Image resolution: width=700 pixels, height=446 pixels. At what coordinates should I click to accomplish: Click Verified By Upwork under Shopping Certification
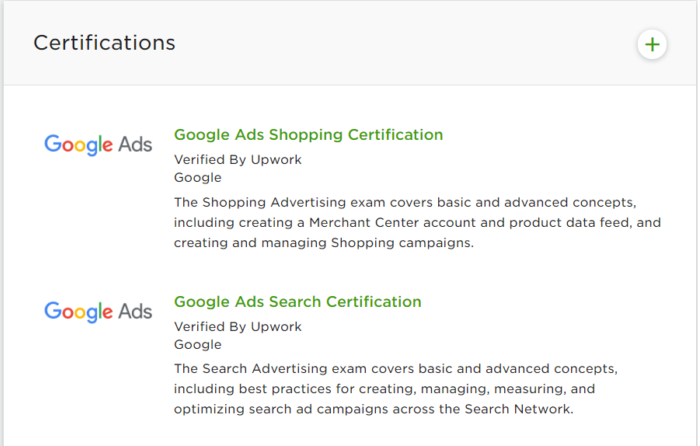click(237, 160)
